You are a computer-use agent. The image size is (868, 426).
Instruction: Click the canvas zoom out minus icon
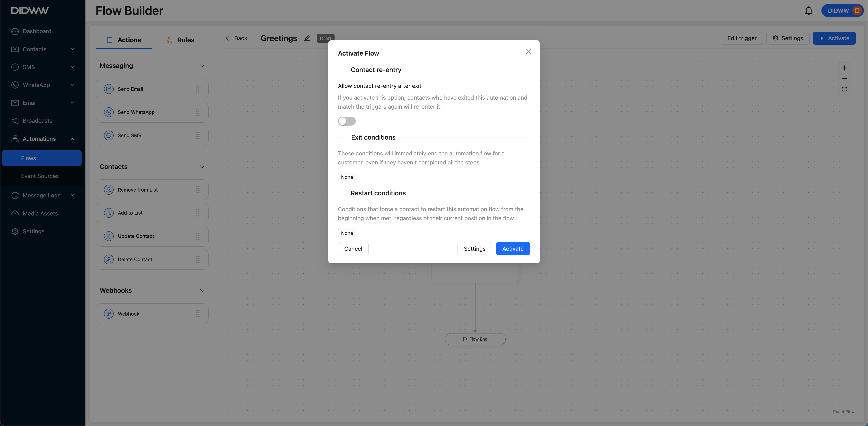point(844,78)
